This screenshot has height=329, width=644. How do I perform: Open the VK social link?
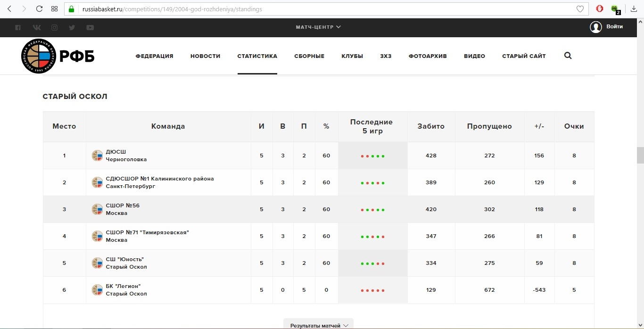pyautogui.click(x=36, y=27)
